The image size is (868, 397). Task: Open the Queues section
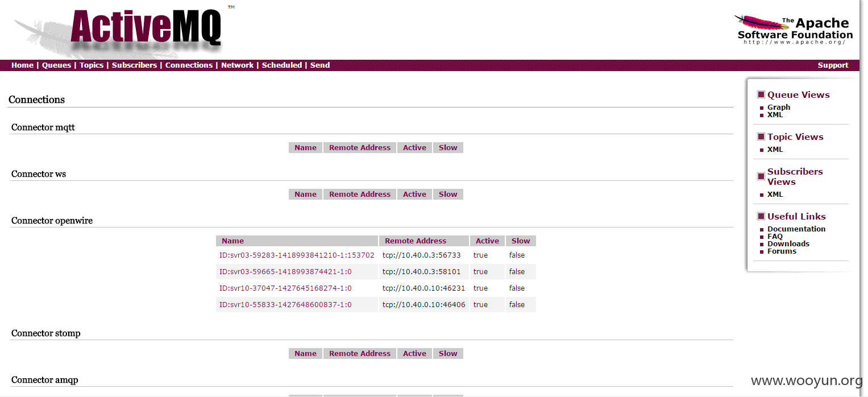click(x=56, y=65)
